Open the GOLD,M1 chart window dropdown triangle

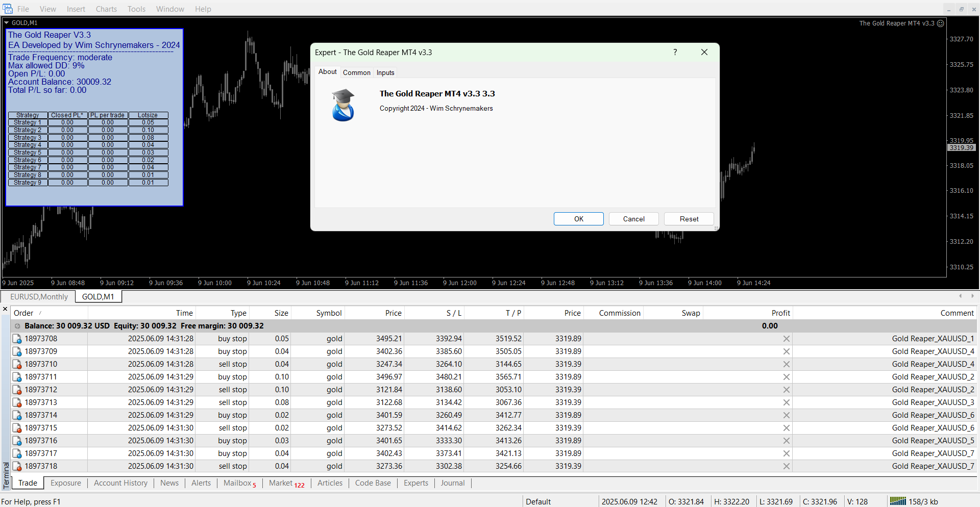[7, 23]
